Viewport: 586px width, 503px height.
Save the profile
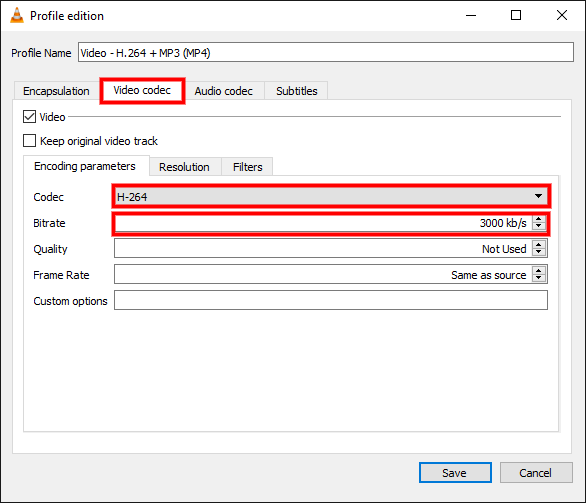click(x=455, y=473)
